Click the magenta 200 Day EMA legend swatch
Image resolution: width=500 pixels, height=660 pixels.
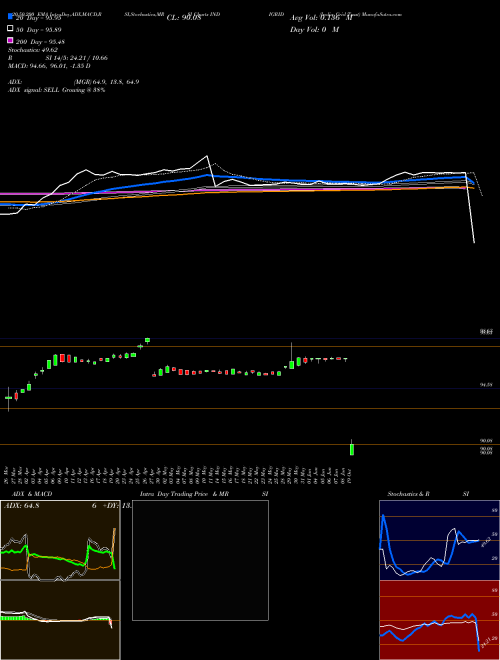(10, 41)
